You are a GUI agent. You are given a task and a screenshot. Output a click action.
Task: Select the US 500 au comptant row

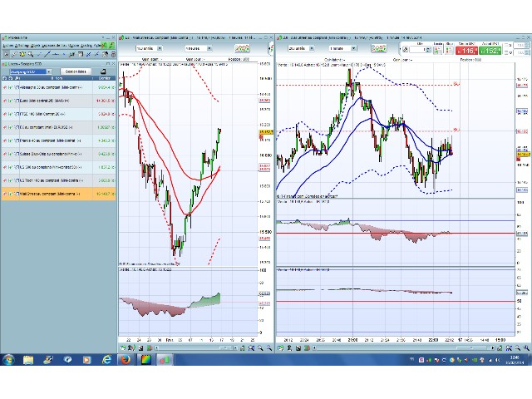coord(58,167)
